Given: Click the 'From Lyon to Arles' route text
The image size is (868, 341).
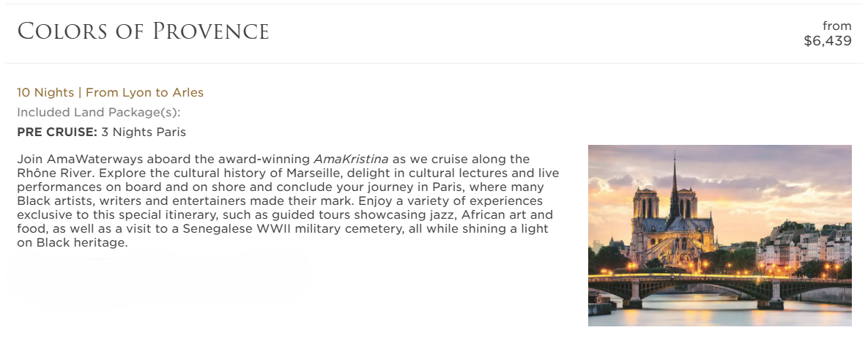Looking at the screenshot, I should pyautogui.click(x=144, y=92).
